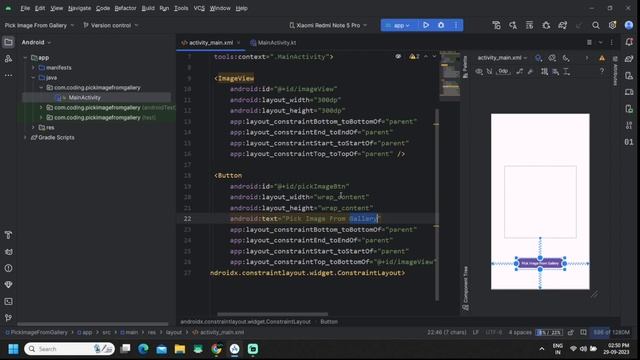Open activity_main.xml design file dropdown
The width and height of the screenshot is (640, 360).
click(x=502, y=58)
